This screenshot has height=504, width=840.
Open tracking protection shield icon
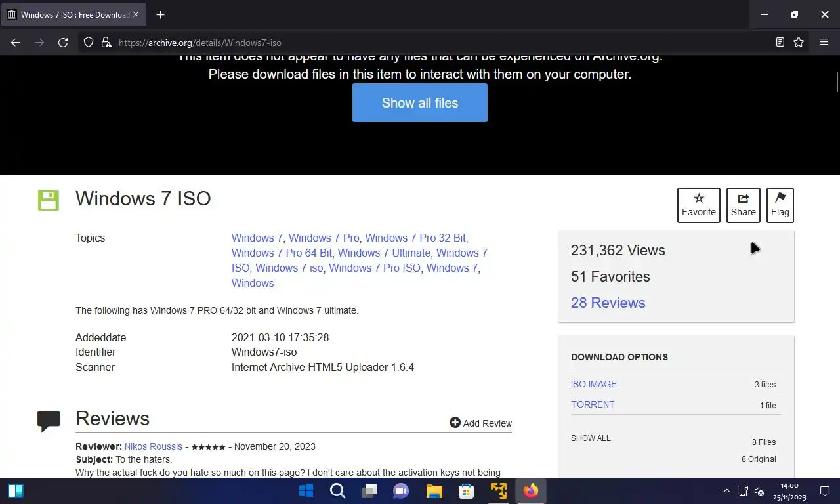click(x=89, y=42)
